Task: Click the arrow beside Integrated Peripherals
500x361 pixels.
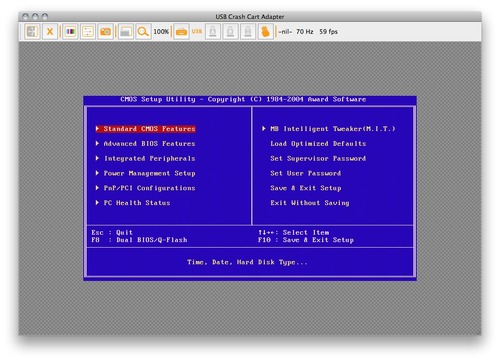Action: [x=97, y=158]
